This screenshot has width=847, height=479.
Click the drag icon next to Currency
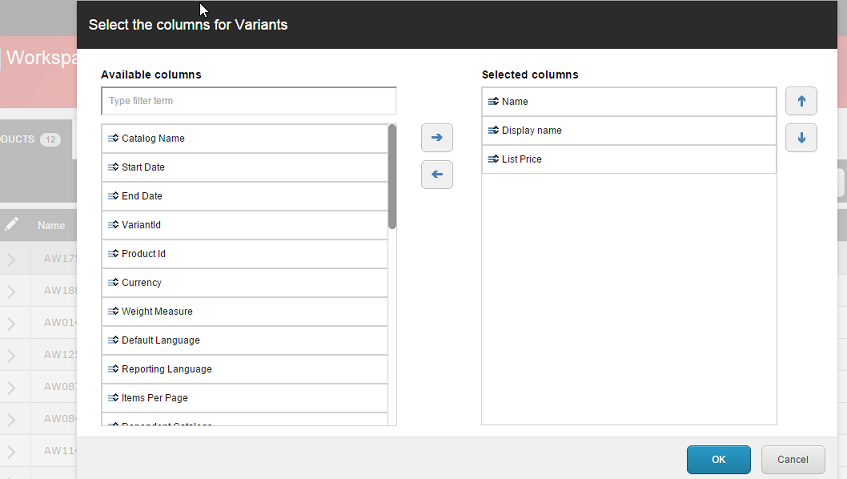113,283
